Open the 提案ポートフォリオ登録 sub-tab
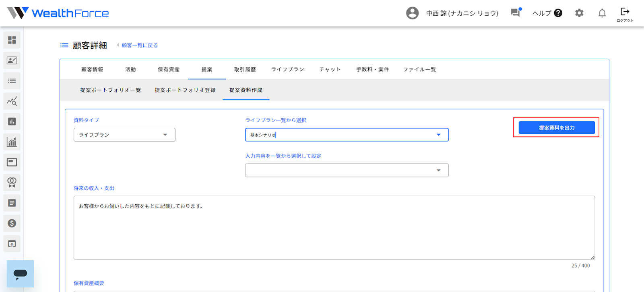 click(x=185, y=90)
